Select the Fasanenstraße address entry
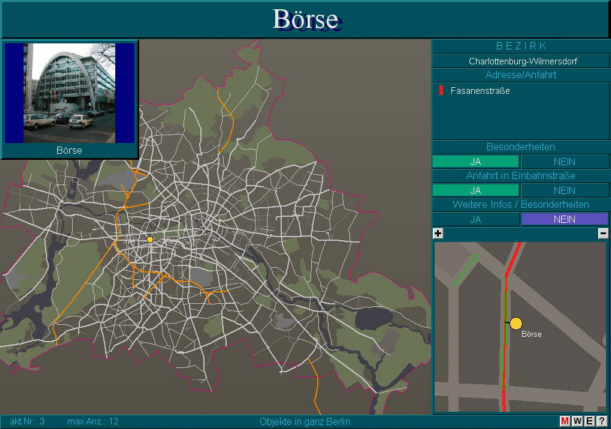This screenshot has width=611, height=429. coord(481,91)
